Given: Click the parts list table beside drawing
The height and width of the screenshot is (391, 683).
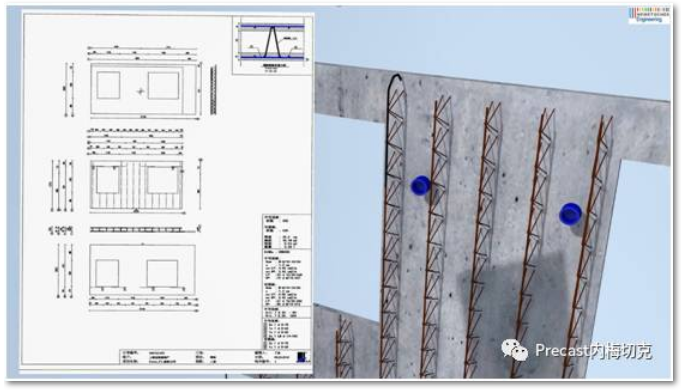Looking at the screenshot, I should 287,282.
